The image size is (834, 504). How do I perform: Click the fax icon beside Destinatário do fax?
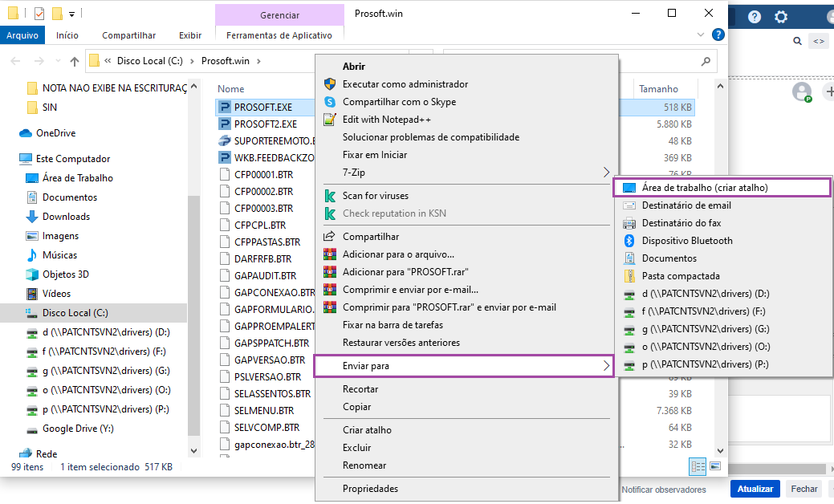(x=629, y=223)
